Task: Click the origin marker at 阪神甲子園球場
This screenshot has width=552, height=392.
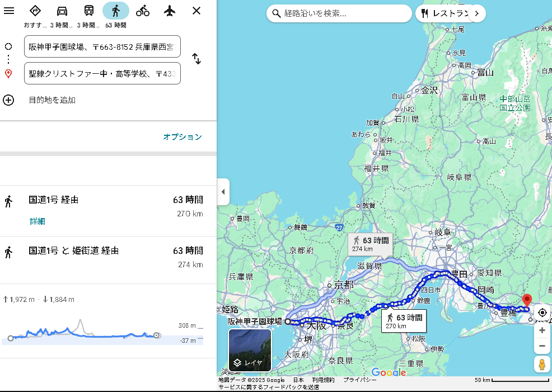Action: click(288, 322)
